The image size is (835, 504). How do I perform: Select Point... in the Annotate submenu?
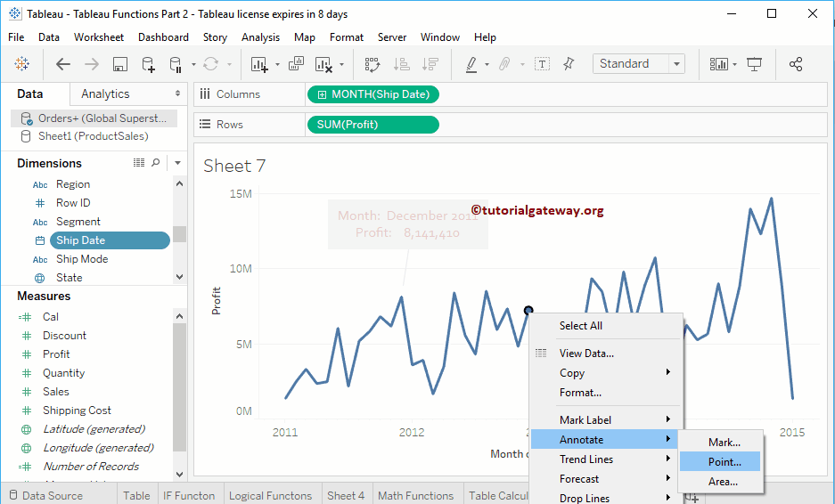coord(724,461)
